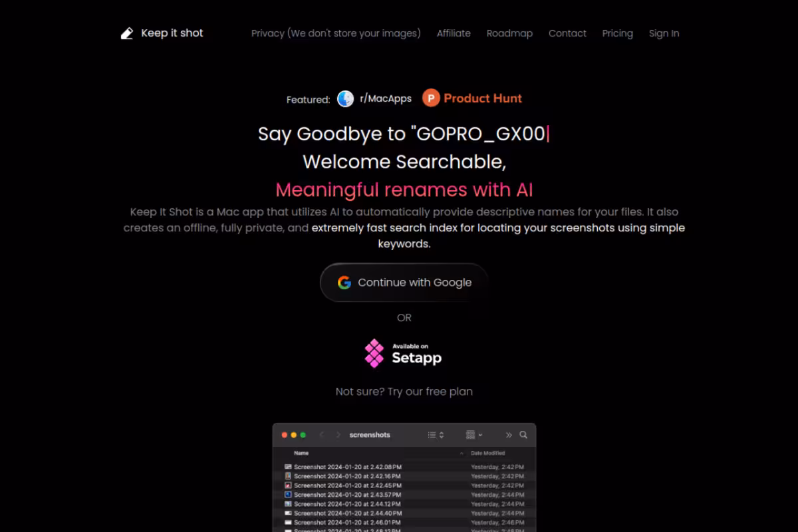Screen dimensions: 798x532
Task: Click the Name column sort arrow
Action: (462, 453)
